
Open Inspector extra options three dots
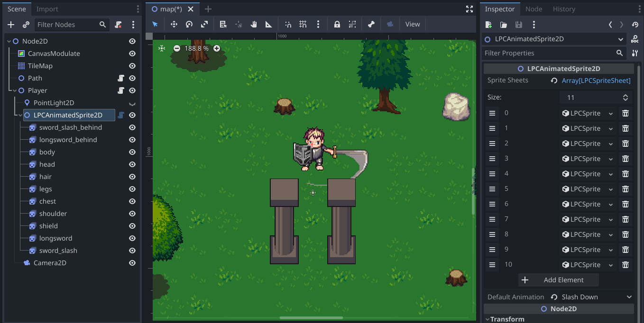coord(534,25)
